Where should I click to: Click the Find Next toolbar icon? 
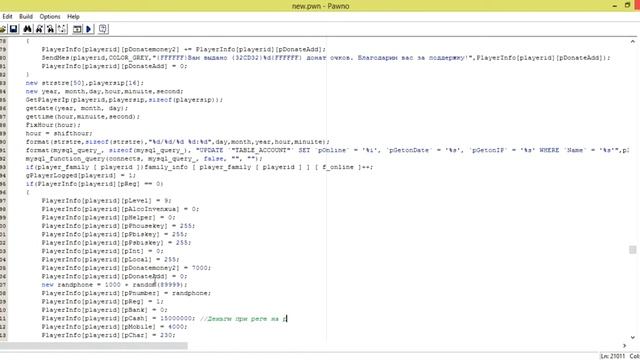pos(39,29)
